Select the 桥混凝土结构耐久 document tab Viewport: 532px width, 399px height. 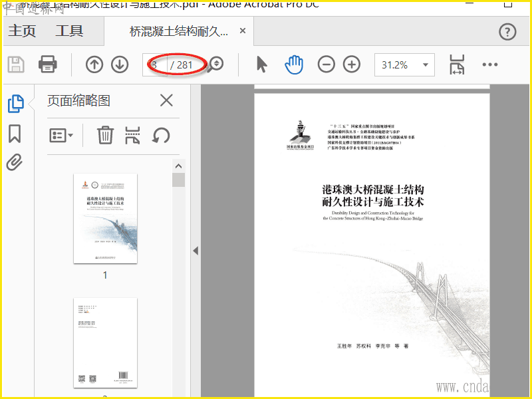[179, 31]
